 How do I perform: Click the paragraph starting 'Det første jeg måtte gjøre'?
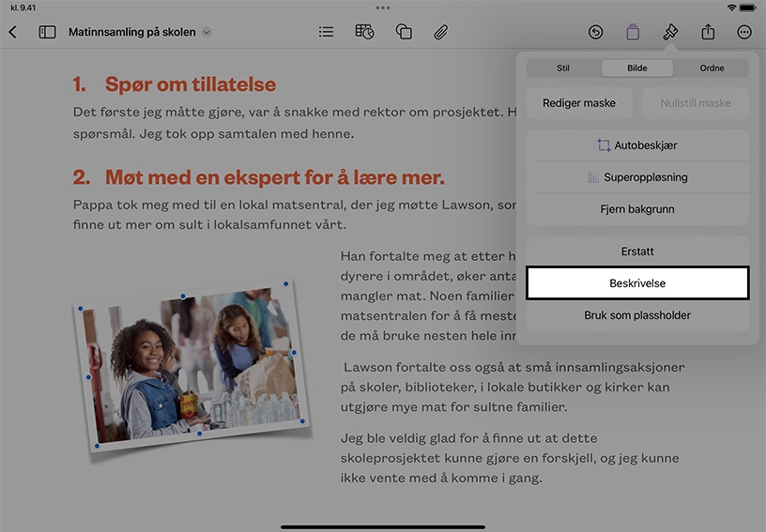coord(295,123)
